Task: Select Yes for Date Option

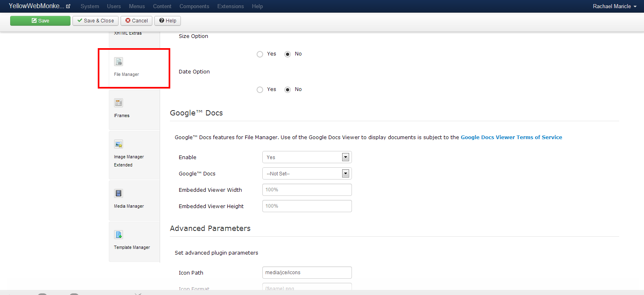Action: point(260,90)
